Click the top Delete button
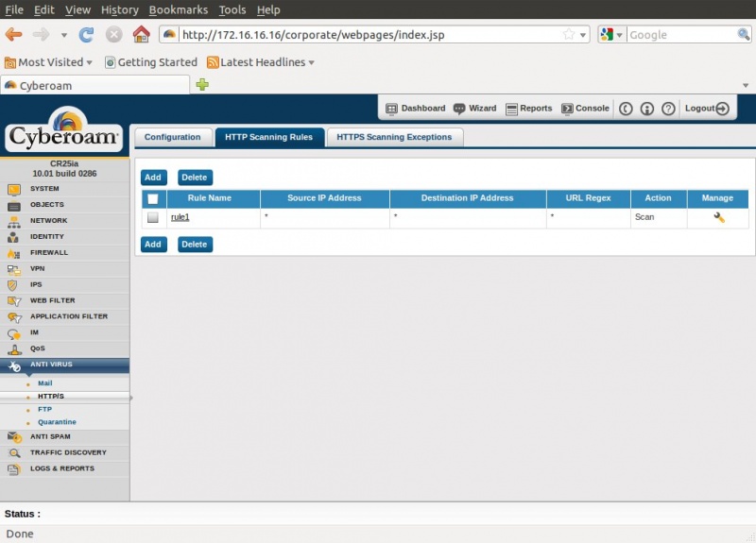756x543 pixels. click(x=195, y=178)
